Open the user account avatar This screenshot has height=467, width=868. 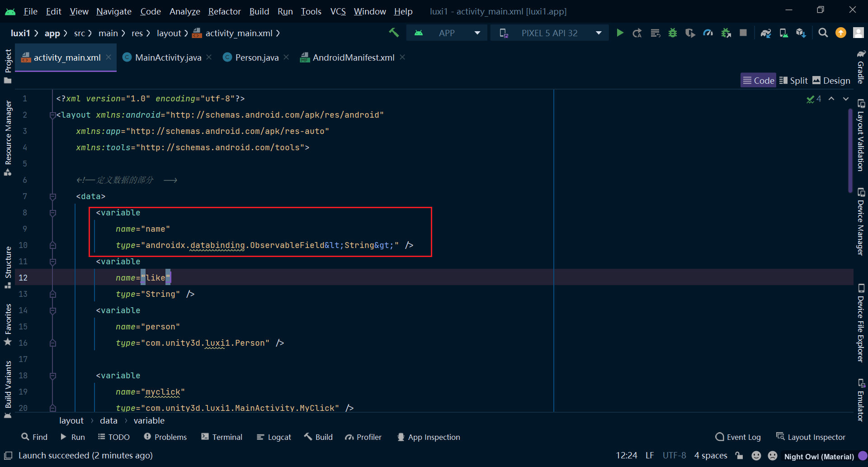(858, 33)
